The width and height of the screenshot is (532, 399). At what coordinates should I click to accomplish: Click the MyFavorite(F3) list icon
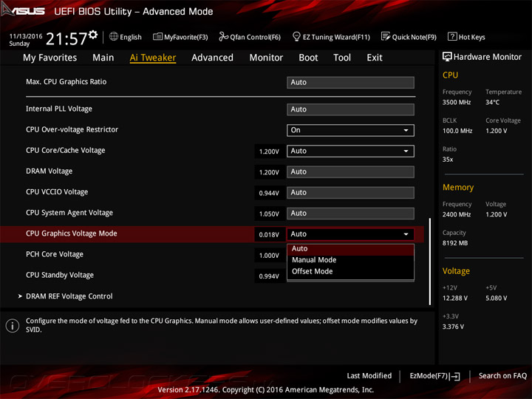157,37
